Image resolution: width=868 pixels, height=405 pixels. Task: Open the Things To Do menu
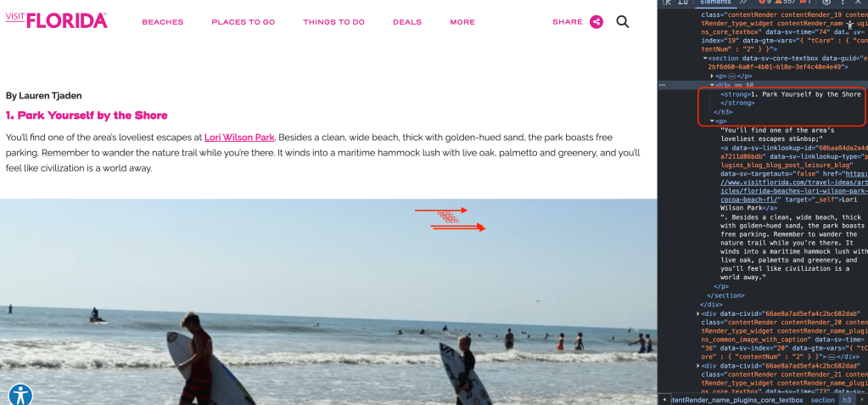(x=333, y=22)
